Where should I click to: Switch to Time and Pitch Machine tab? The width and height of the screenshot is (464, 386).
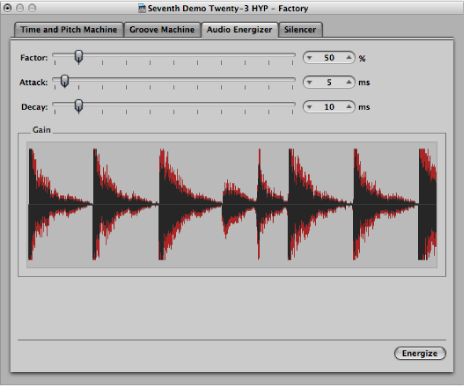[69, 30]
